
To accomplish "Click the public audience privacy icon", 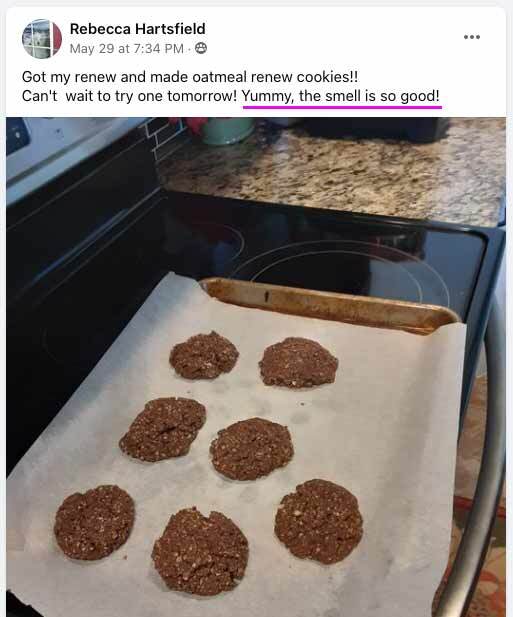I will pyautogui.click(x=201, y=48).
